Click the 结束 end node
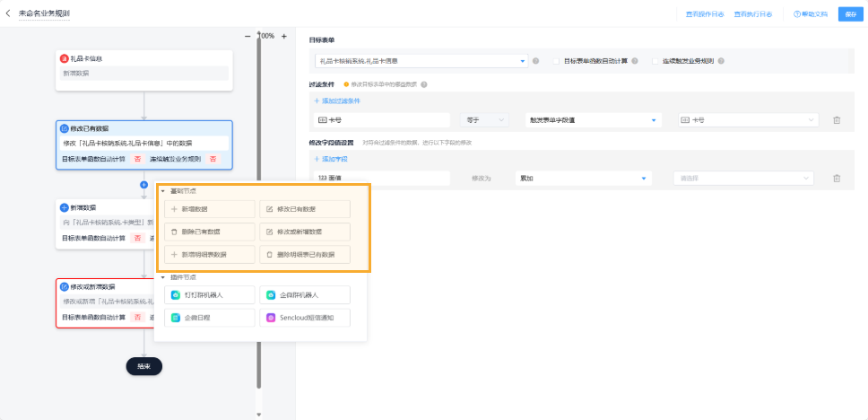 tap(144, 366)
